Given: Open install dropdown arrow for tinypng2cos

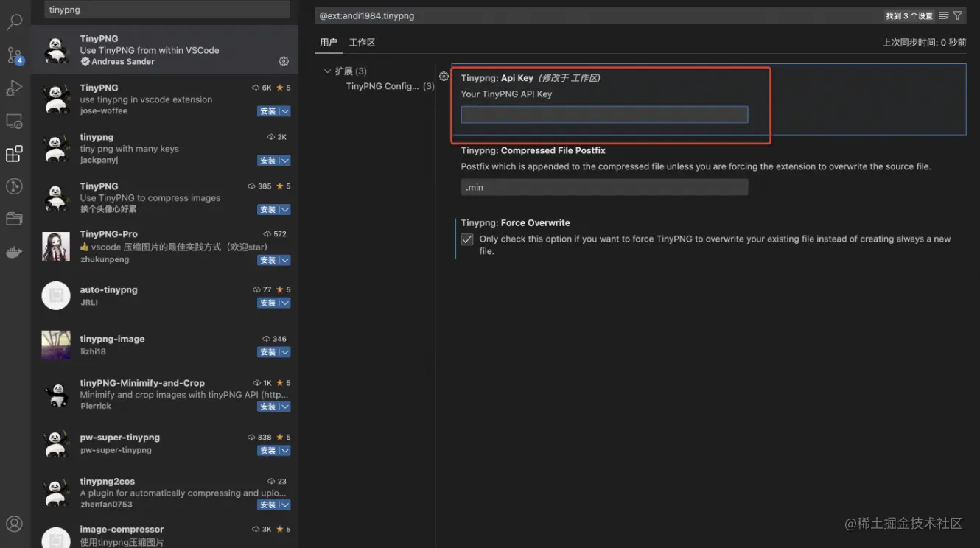Looking at the screenshot, I should click(x=285, y=505).
